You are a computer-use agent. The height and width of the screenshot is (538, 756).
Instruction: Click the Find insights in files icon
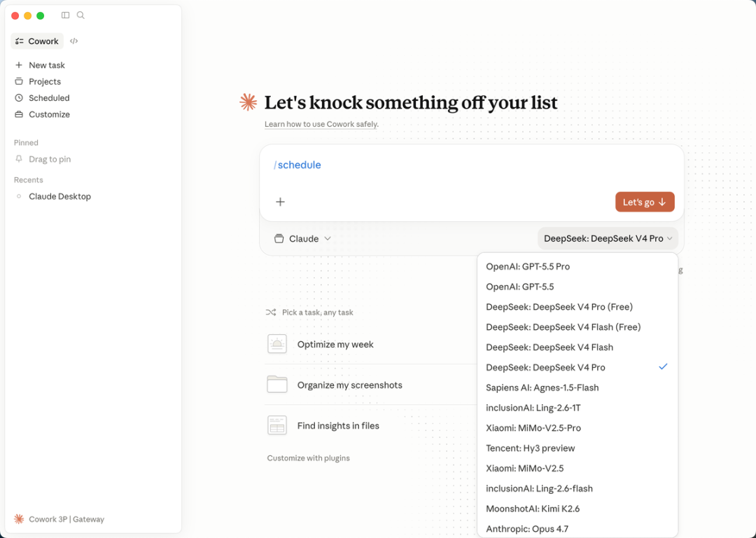click(x=277, y=425)
